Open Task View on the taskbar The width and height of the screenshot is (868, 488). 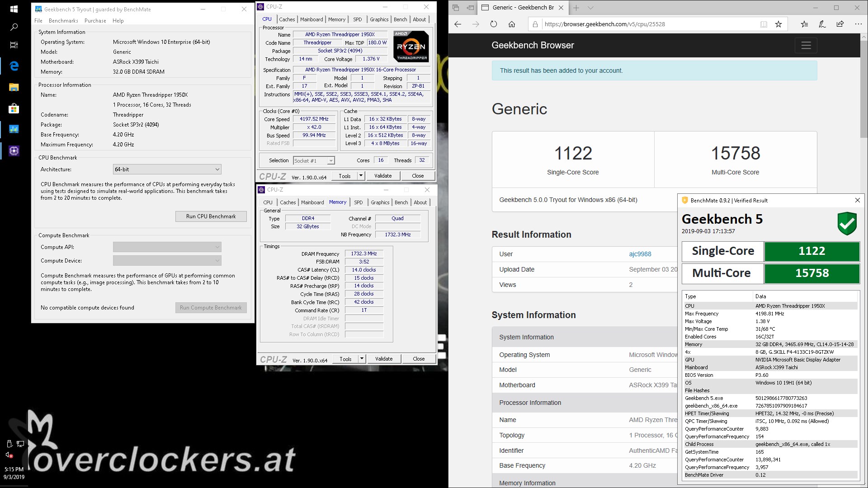tap(14, 45)
